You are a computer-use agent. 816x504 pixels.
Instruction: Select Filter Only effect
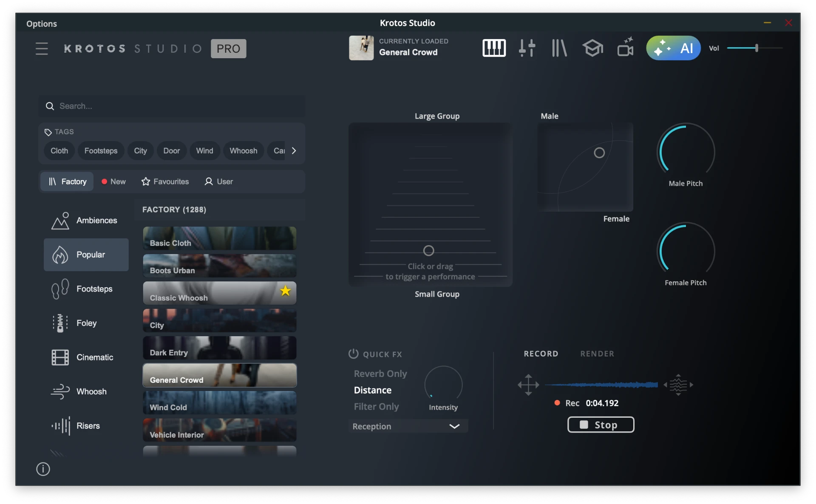[376, 407]
